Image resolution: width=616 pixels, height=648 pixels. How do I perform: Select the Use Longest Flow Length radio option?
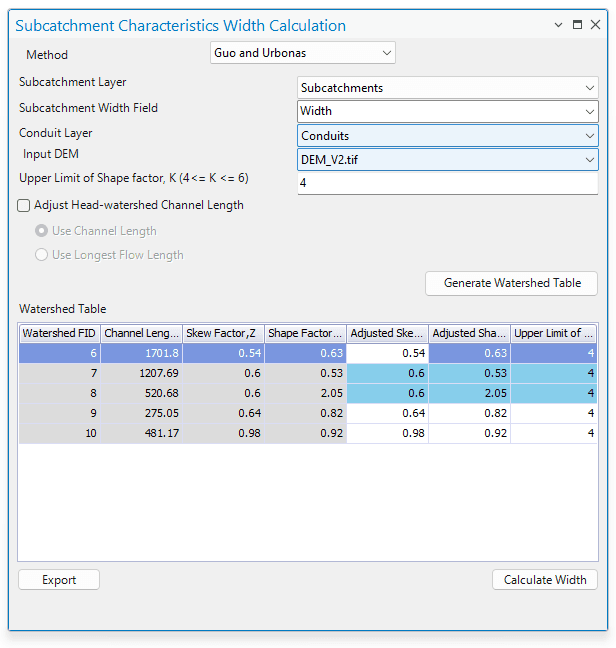click(41, 255)
